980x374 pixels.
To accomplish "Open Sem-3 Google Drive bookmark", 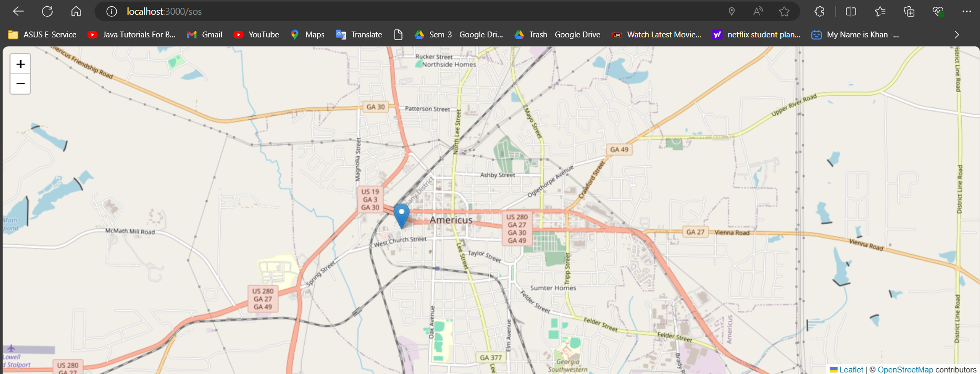I will tap(459, 35).
